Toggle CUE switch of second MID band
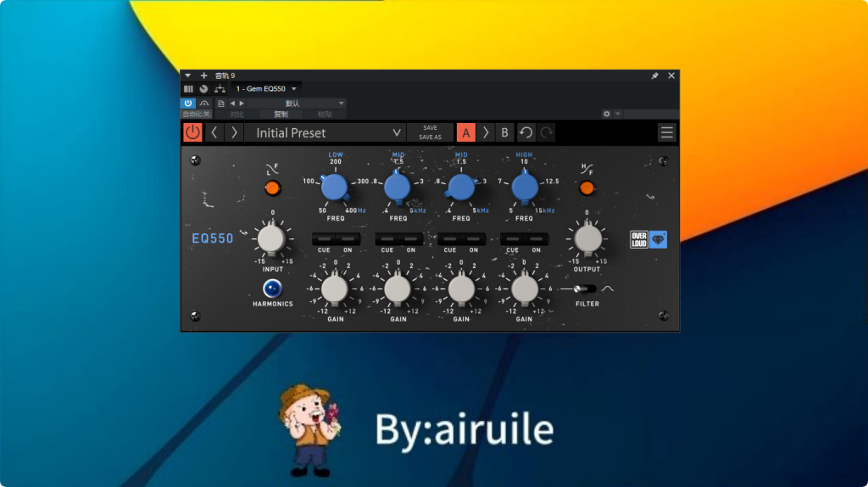 tap(449, 239)
